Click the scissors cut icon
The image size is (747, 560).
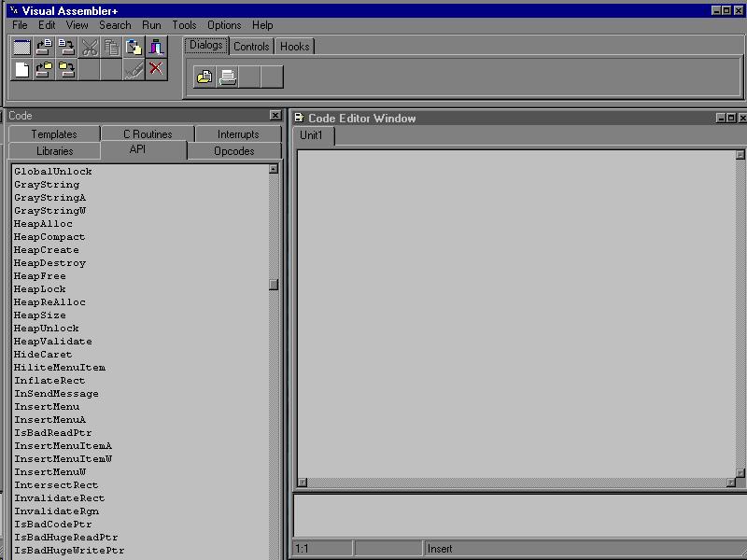pos(90,48)
